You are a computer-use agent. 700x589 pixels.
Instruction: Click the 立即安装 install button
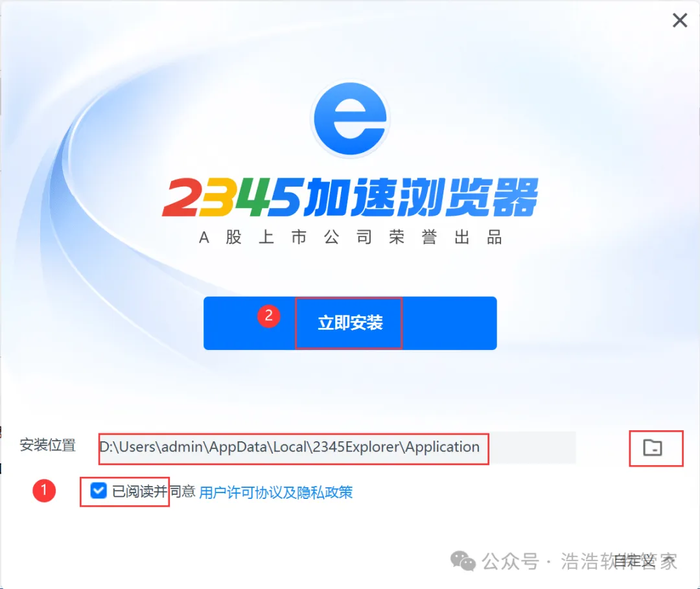[350, 323]
